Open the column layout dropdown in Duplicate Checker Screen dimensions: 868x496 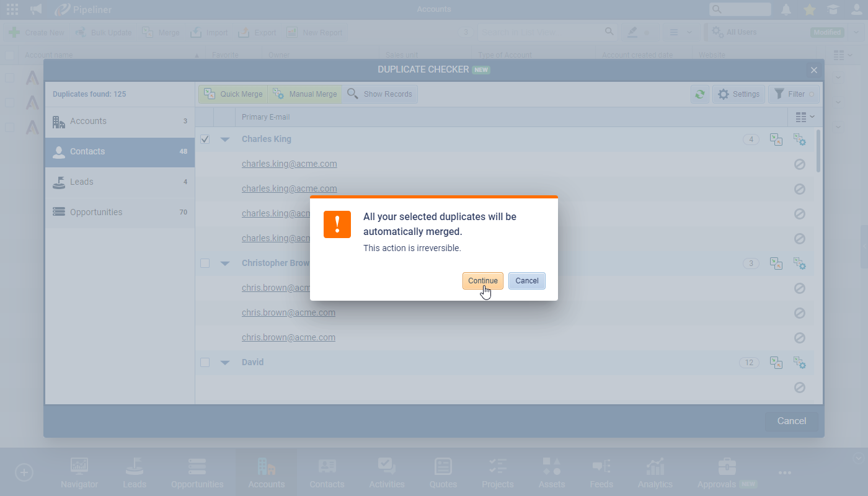click(805, 117)
